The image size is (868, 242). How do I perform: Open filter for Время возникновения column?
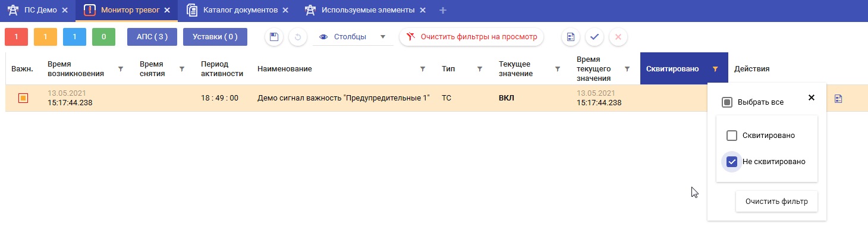[x=121, y=69]
